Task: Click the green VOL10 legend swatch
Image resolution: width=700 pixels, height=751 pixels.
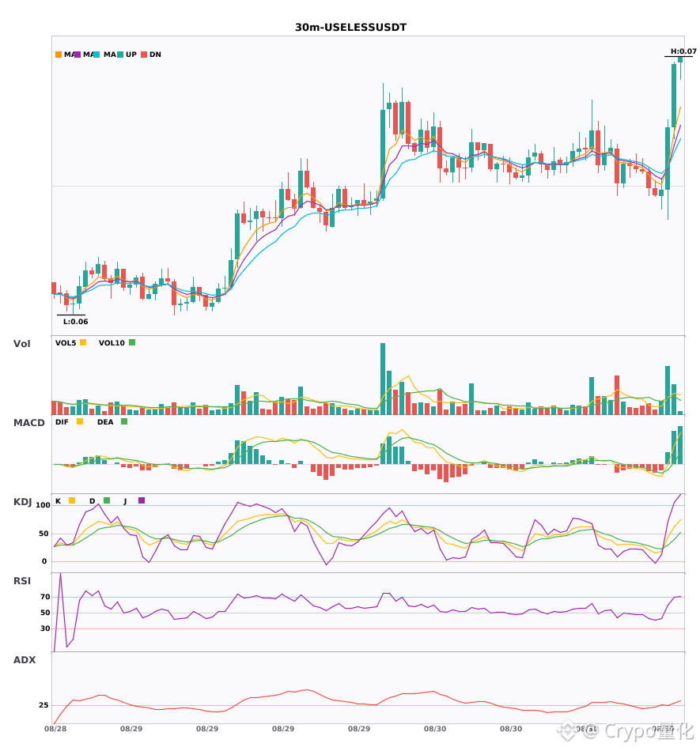Action: coord(132,342)
